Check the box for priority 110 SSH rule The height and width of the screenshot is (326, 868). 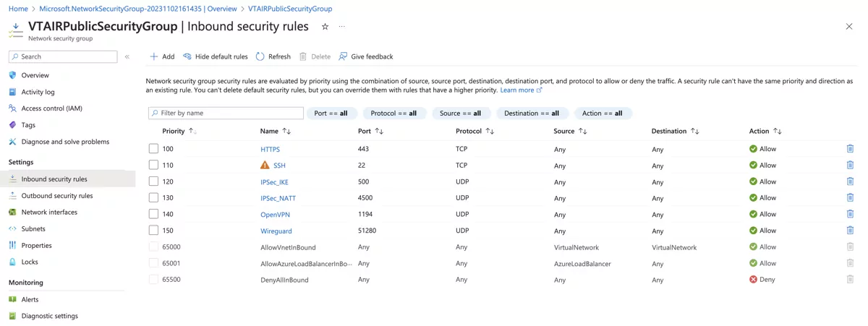click(153, 165)
